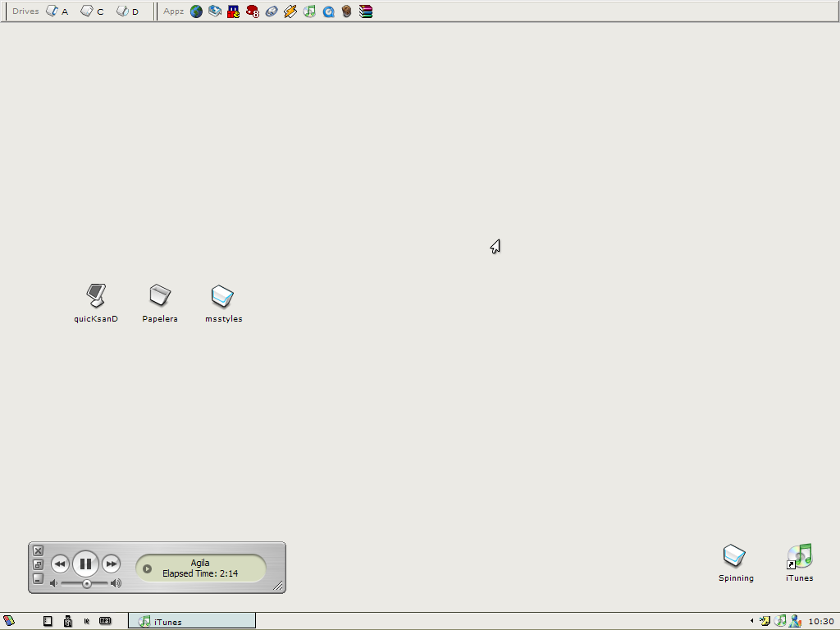Toggle the mini player display info arrow
Screen dimensions: 840x630
(x=148, y=568)
